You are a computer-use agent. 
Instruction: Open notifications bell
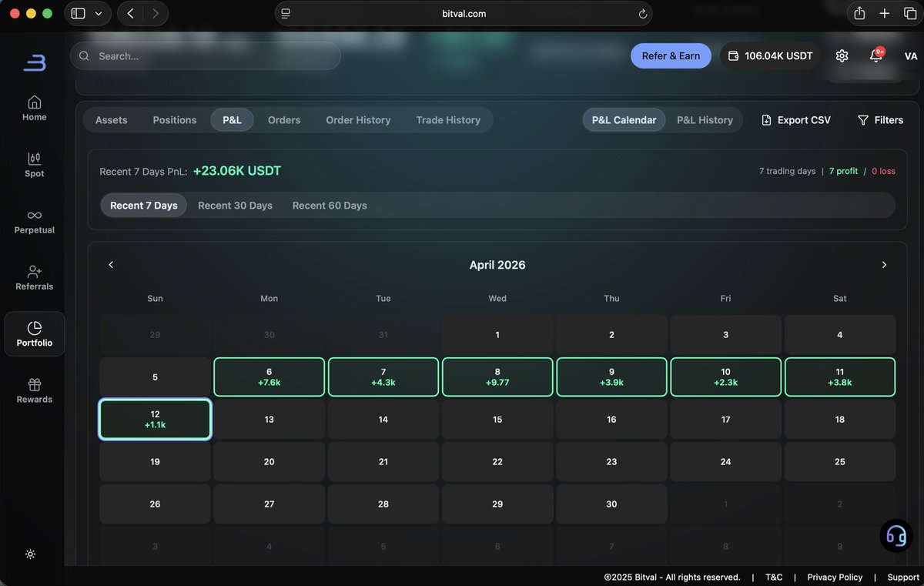coord(875,56)
